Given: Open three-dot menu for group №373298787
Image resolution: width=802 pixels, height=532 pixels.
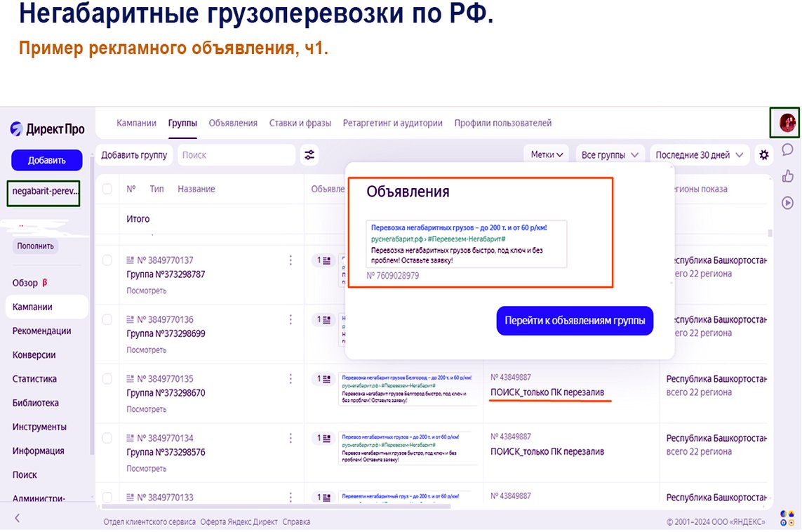Looking at the screenshot, I should (290, 260).
